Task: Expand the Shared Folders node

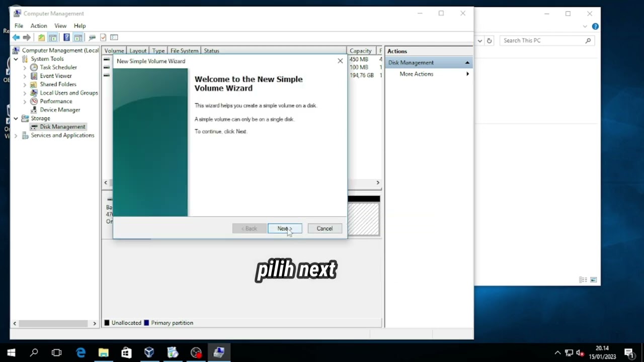Action: (x=25, y=84)
